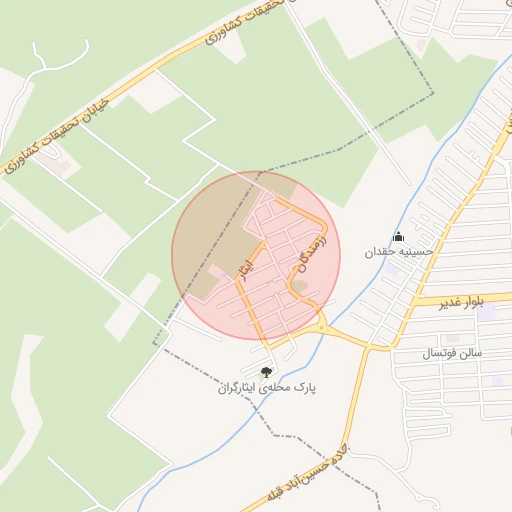Select the dashed boundary line corner in the upper right
The width and height of the screenshot is (512, 512).
(432, 93)
